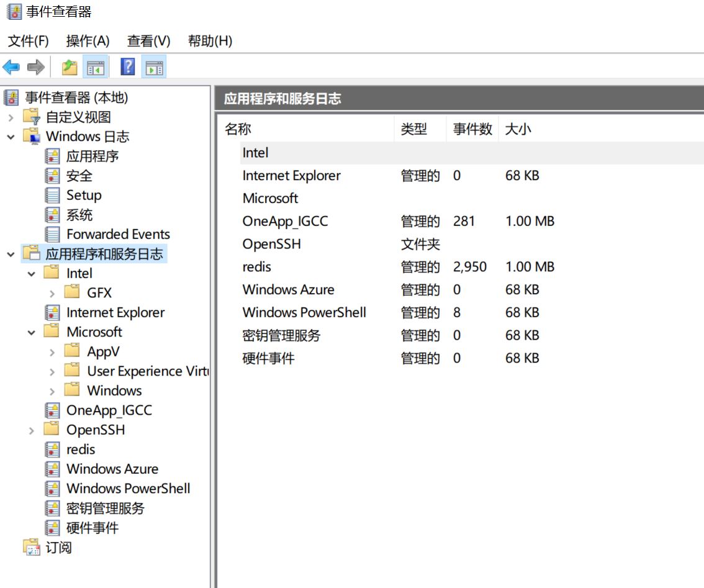
Task: Expand the User Experience Virtualization node
Action: pyautogui.click(x=52, y=372)
